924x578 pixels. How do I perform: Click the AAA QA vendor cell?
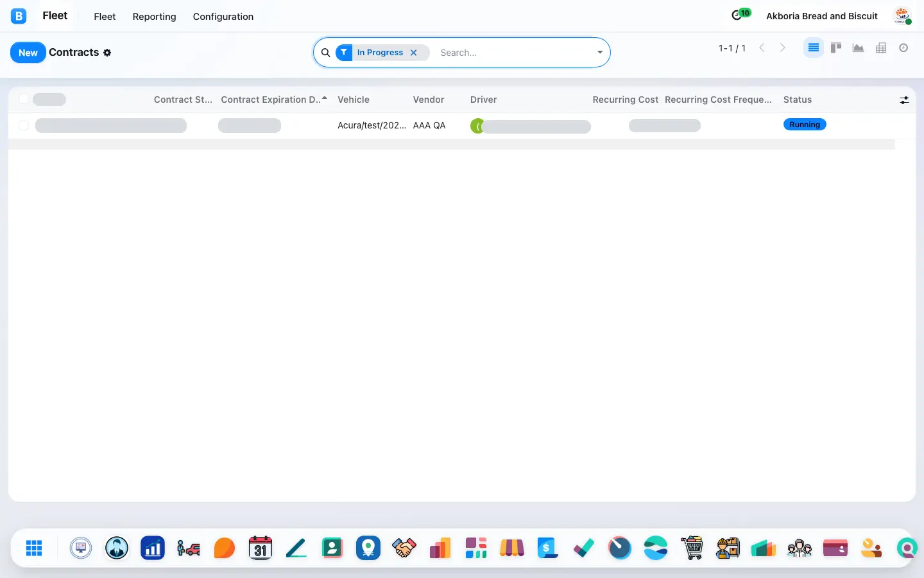[429, 125]
